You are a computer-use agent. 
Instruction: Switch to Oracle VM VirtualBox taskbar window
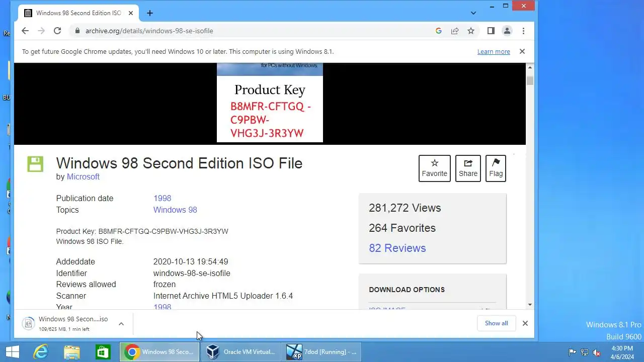pos(241,352)
